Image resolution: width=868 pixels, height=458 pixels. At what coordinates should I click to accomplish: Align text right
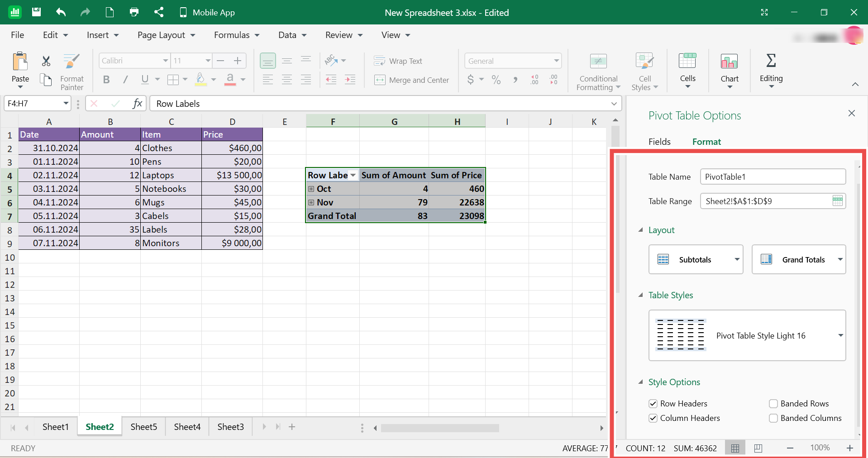point(306,80)
